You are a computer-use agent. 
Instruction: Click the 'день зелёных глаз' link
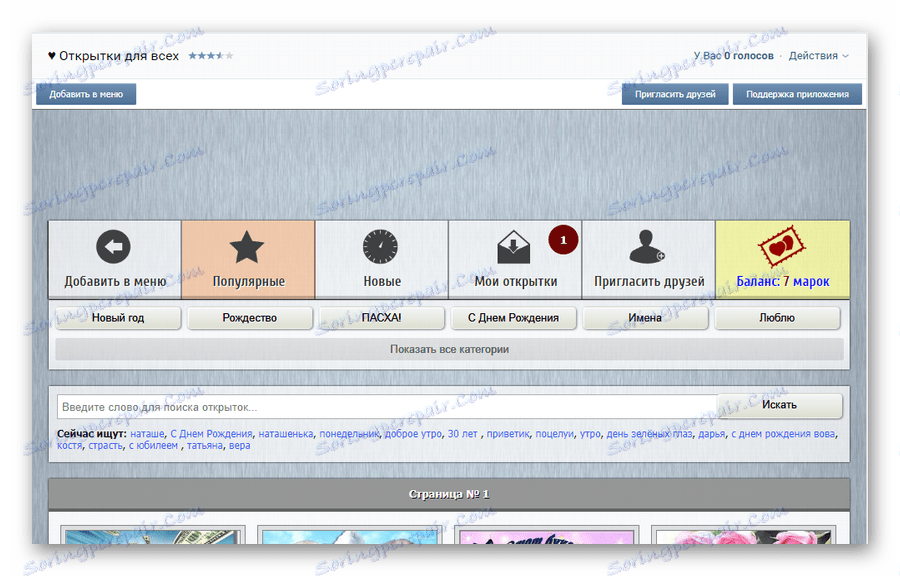[x=649, y=434]
